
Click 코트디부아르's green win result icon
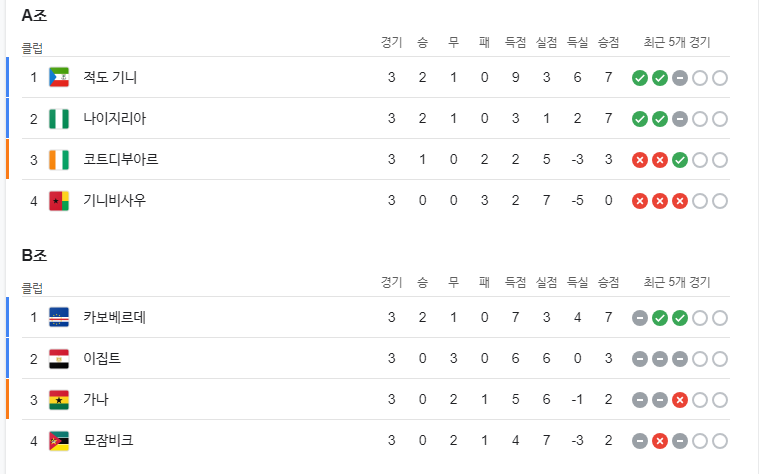pos(680,160)
